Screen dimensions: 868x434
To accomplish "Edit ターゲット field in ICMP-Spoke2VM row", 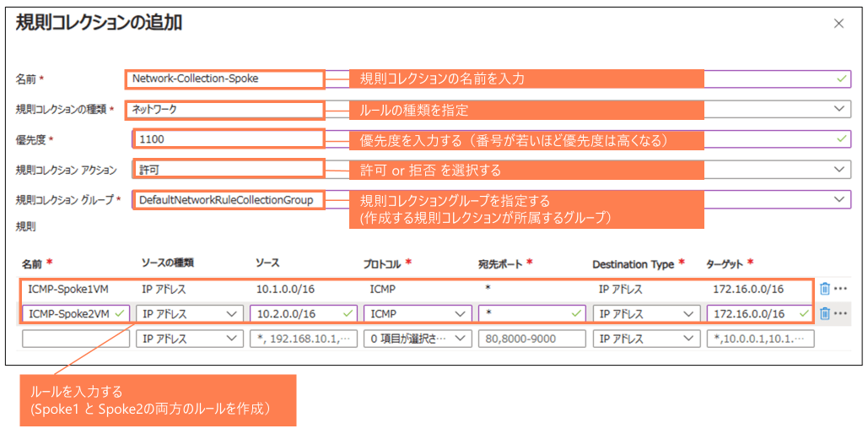I will pos(759,314).
